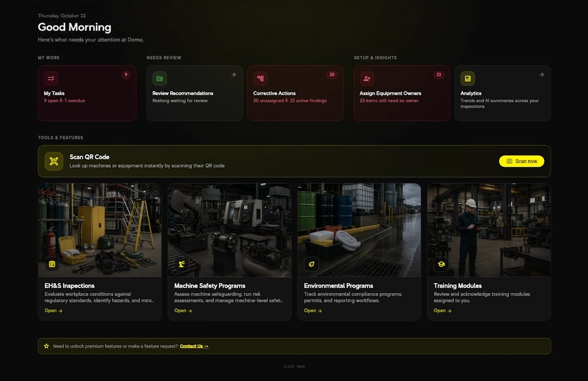Click the Environmental Programs barrels photo

[x=359, y=230]
